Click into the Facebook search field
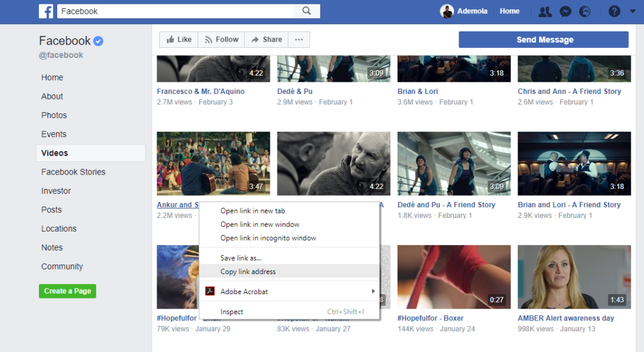Image resolution: width=644 pixels, height=352 pixels. (x=176, y=11)
